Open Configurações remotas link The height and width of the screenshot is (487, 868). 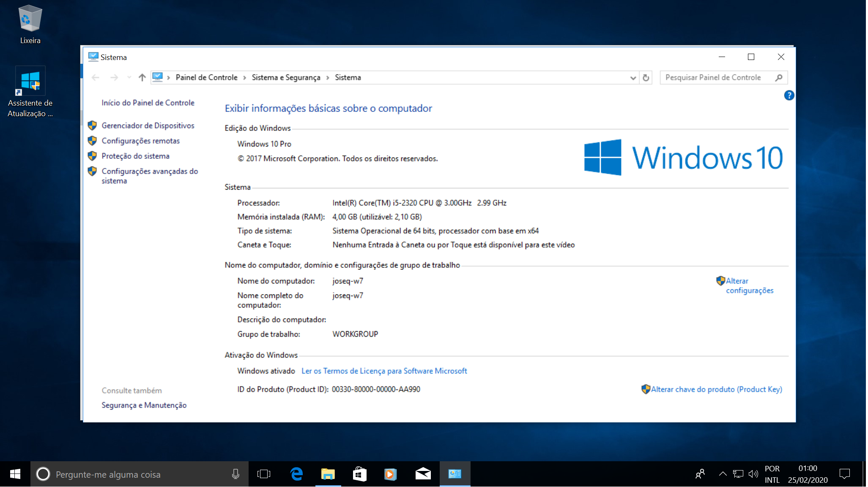(x=141, y=141)
